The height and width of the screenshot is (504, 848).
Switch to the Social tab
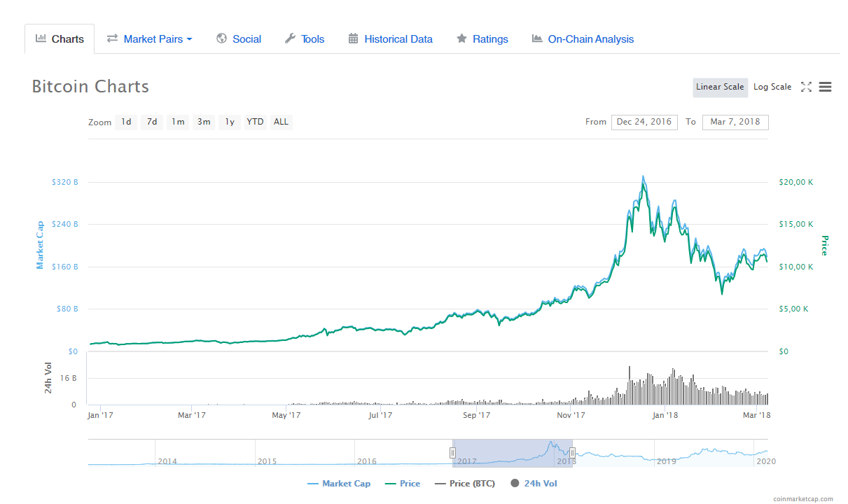tap(239, 39)
